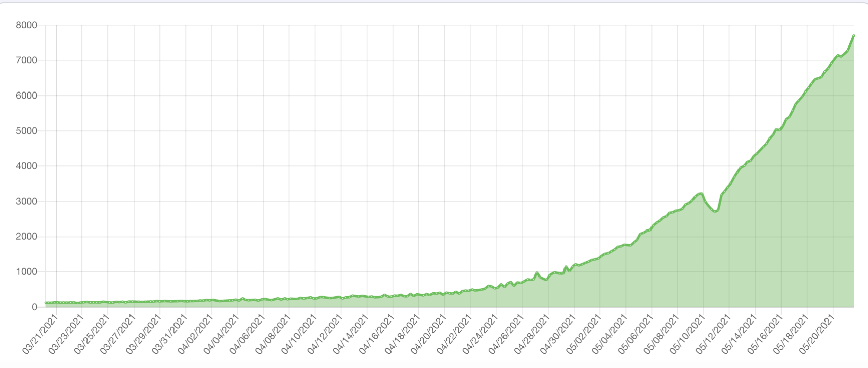Select the 03/25/2021 date label
The image size is (868, 368).
pyautogui.click(x=93, y=334)
